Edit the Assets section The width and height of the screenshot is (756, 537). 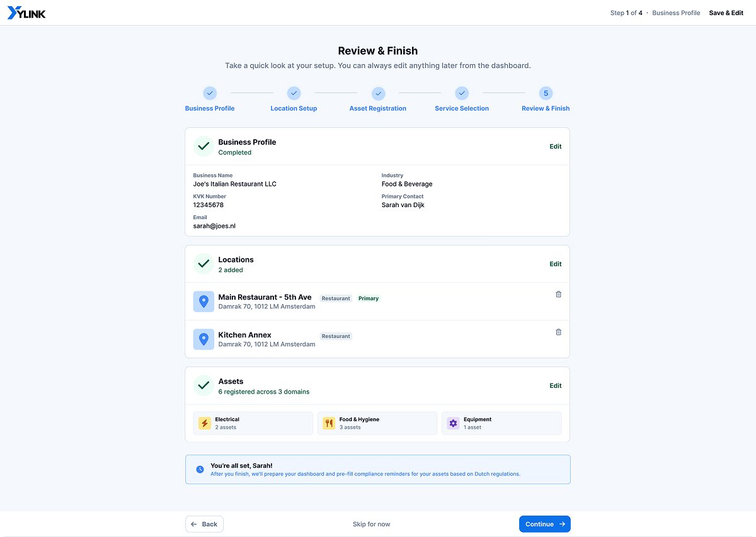click(555, 385)
